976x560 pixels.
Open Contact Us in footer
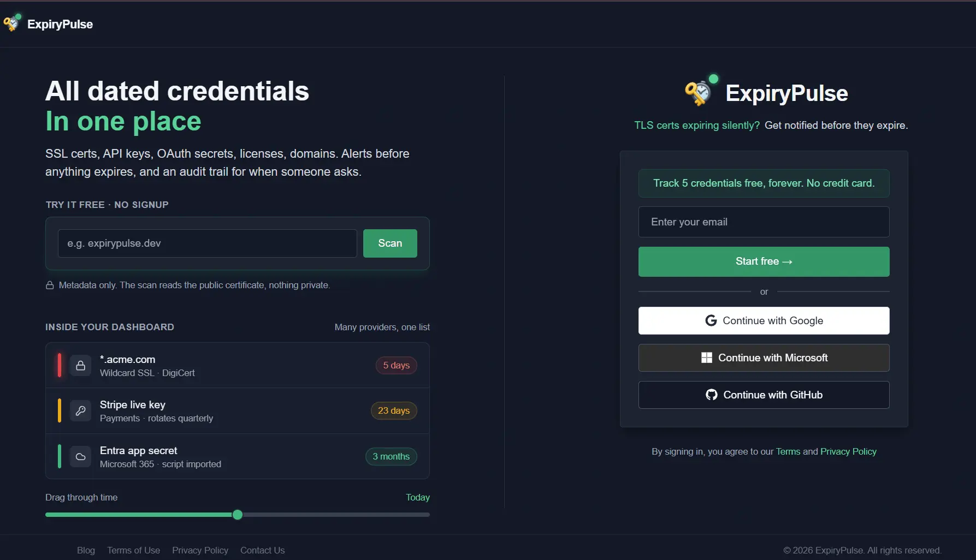point(262,550)
